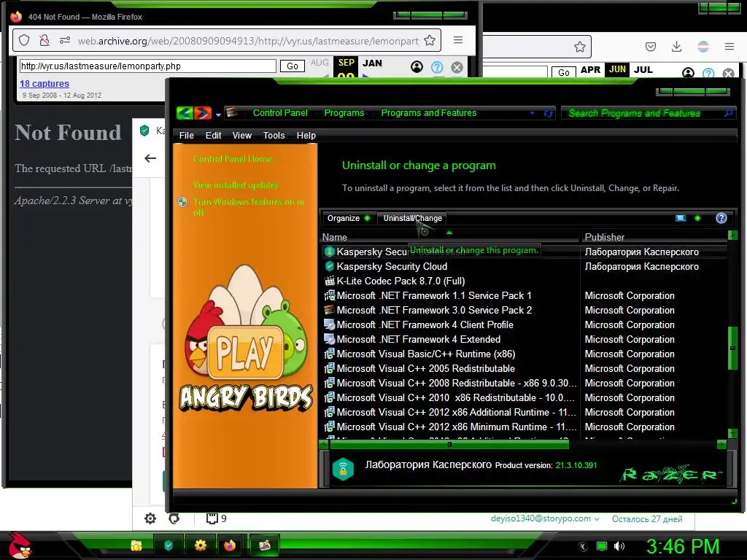Sort list by Name column header
This screenshot has height=560, width=747.
450,237
